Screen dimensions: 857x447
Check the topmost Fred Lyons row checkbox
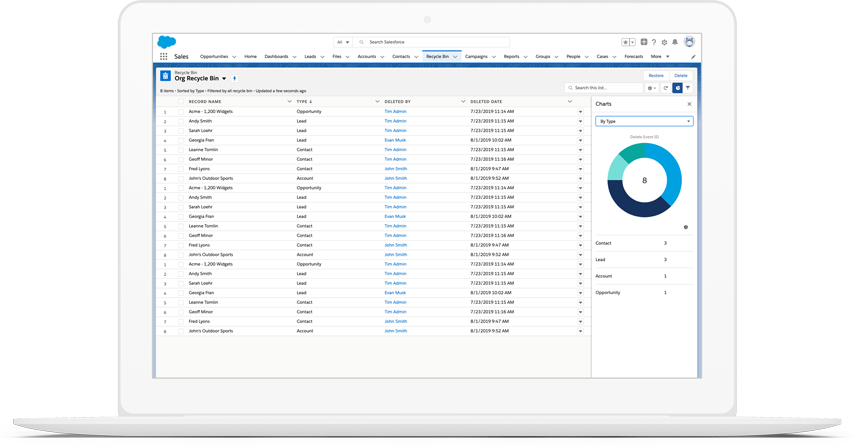tap(181, 169)
